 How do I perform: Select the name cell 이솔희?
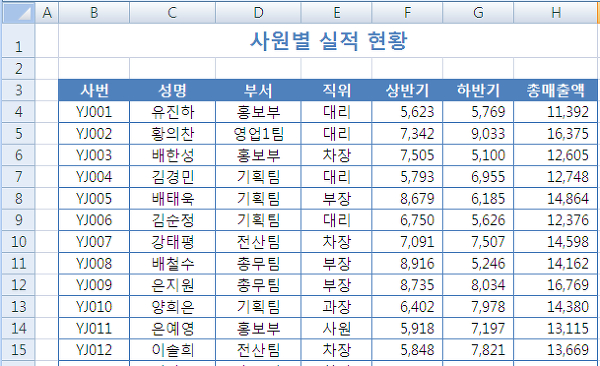[x=173, y=350]
